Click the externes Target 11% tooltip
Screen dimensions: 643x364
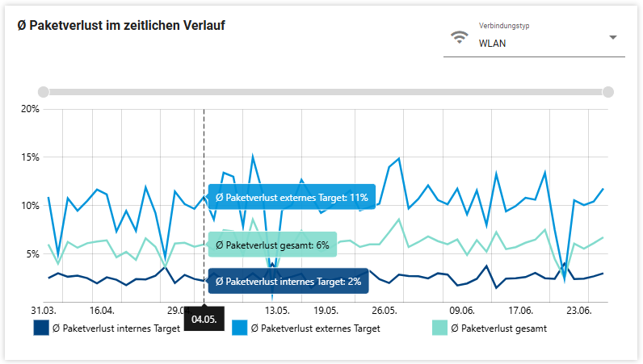pos(291,197)
